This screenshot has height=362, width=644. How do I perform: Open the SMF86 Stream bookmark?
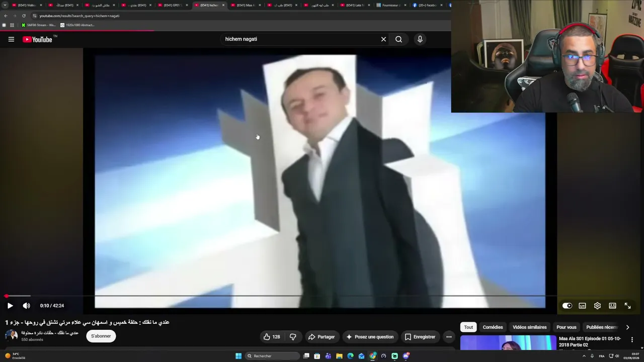coord(39,25)
